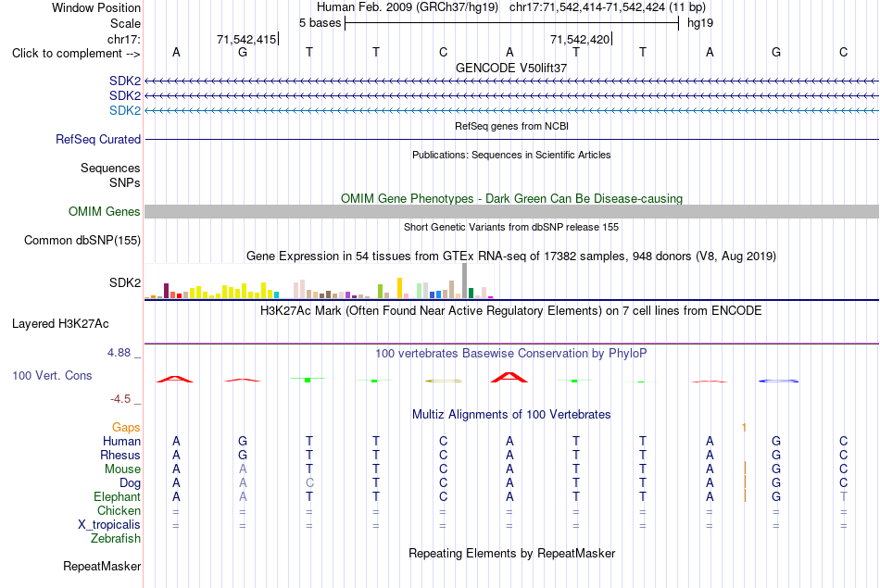Click the Sequences label under Publications
The width and height of the screenshot is (880, 588).
(110, 168)
